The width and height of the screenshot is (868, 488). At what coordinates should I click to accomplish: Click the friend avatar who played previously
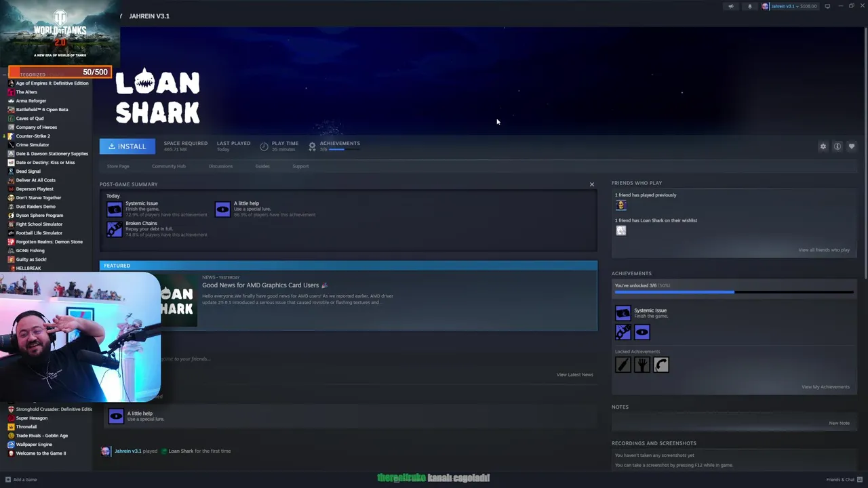[x=620, y=205]
